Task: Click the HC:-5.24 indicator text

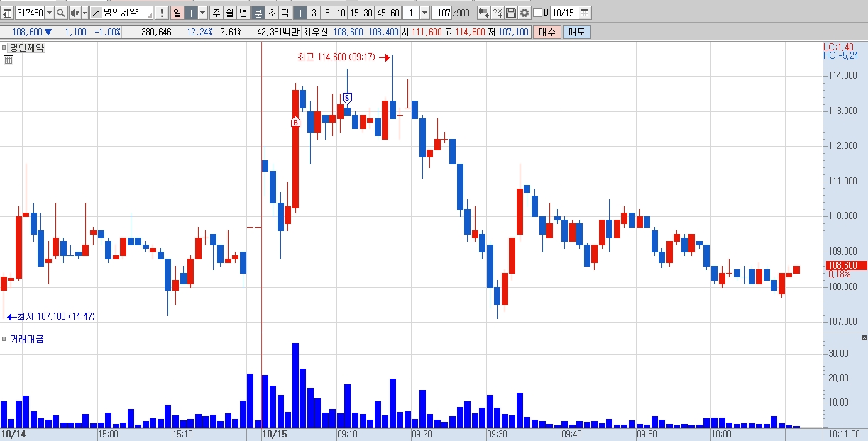Action: [840, 55]
